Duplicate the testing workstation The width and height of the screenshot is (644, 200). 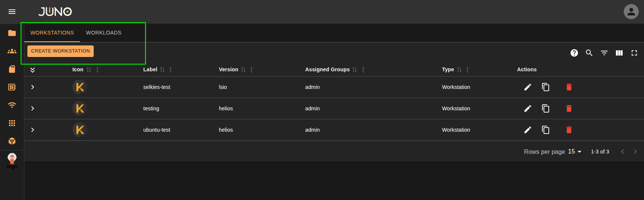pos(545,108)
